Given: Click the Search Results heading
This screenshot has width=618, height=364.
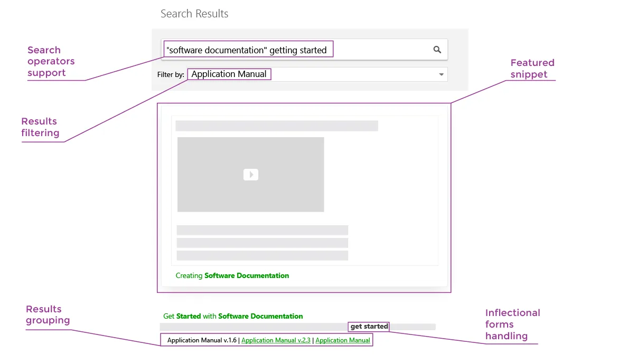Looking at the screenshot, I should 194,13.
